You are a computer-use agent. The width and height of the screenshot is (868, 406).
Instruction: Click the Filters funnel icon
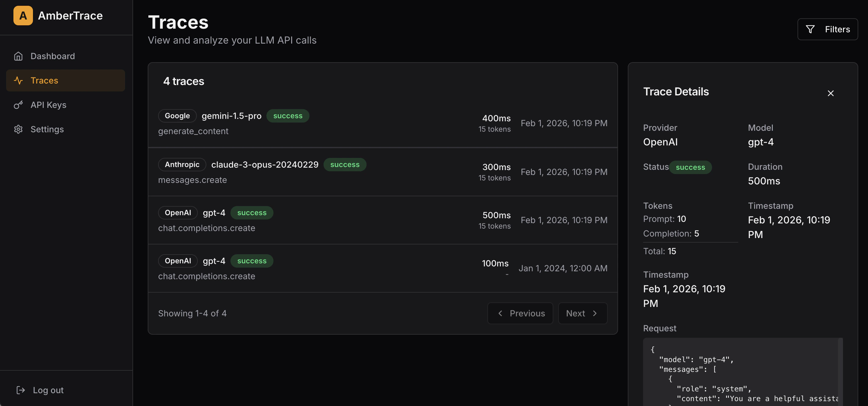coord(810,29)
